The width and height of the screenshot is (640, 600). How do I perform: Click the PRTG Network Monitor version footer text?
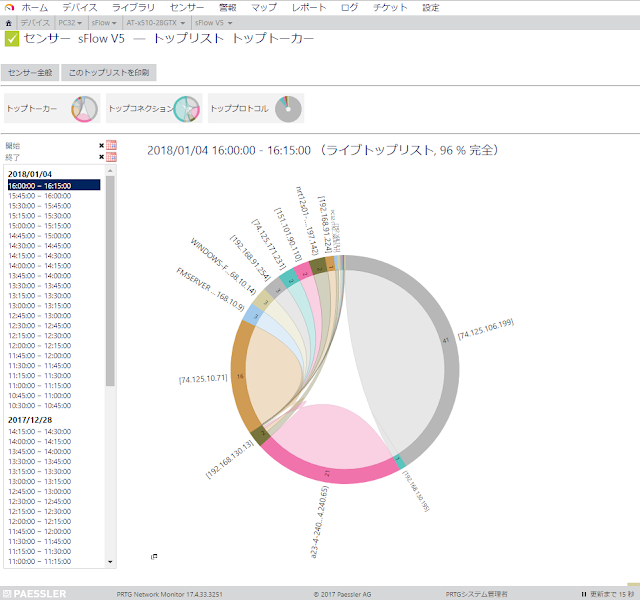(x=169, y=594)
